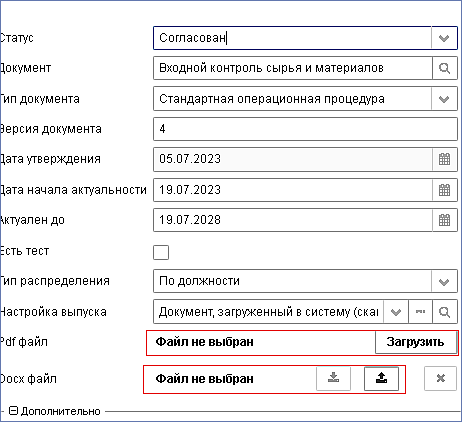The image size is (462, 422).
Task: Open calendar for Дата начала актуальности
Action: (445, 190)
